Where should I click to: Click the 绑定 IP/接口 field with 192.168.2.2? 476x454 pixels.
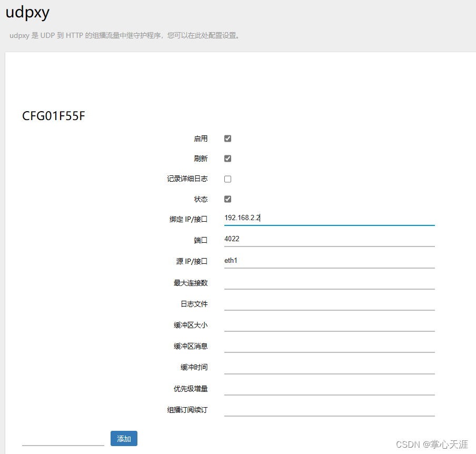[330, 219]
